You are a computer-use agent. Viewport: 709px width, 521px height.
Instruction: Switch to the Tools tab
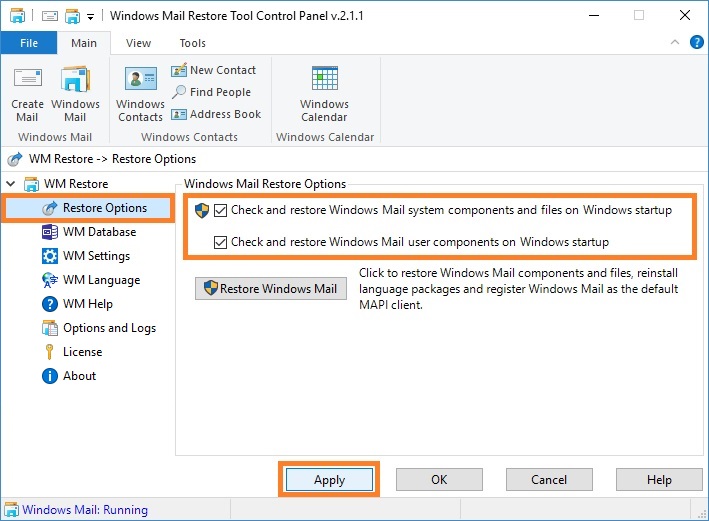[193, 43]
